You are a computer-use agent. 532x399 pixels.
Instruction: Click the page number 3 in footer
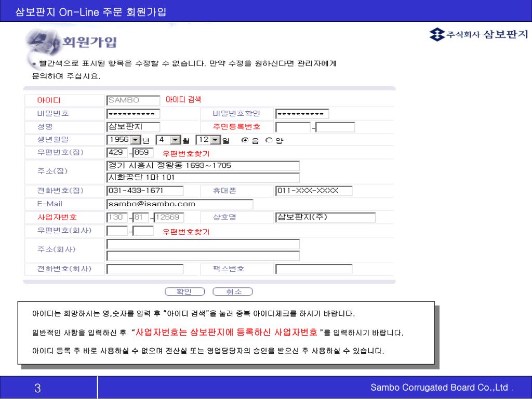pos(37,388)
